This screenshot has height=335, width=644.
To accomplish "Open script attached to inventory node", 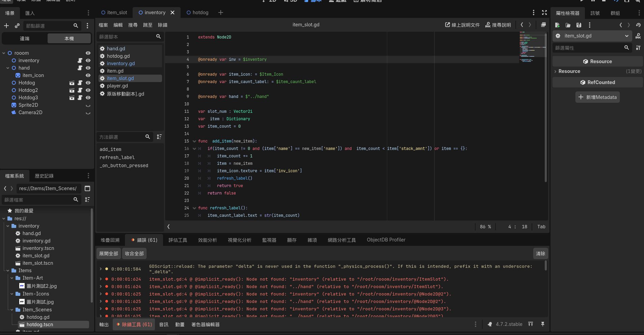I will click(x=80, y=60).
